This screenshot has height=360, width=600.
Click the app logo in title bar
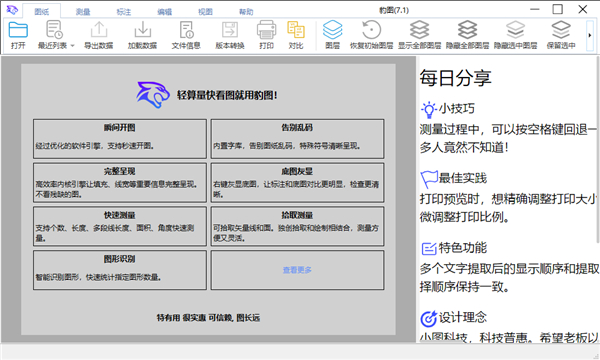pyautogui.click(x=12, y=10)
